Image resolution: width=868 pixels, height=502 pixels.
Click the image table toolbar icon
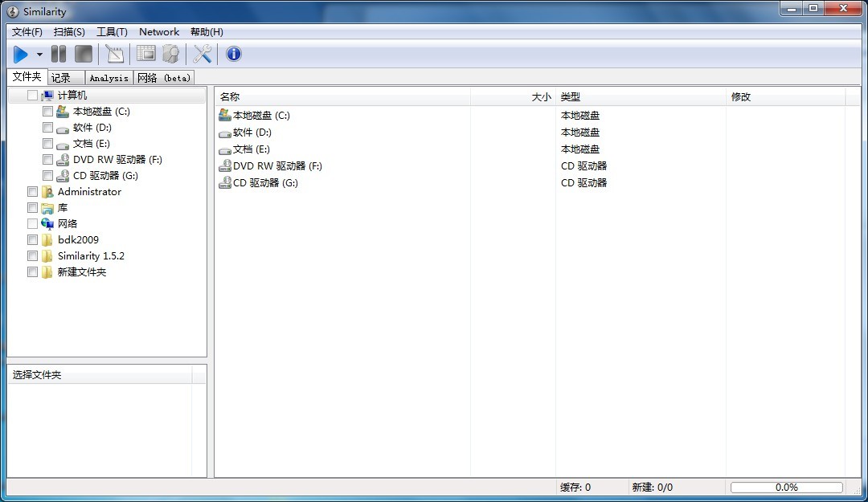click(145, 55)
